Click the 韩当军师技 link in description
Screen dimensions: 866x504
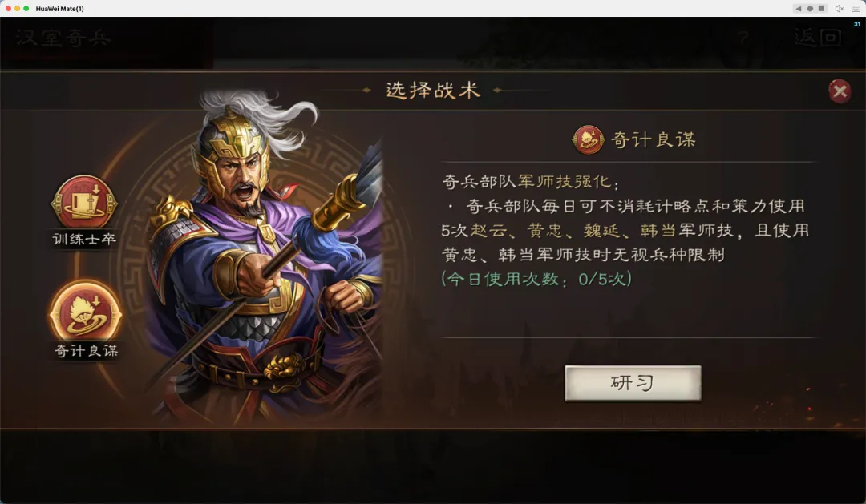point(687,230)
